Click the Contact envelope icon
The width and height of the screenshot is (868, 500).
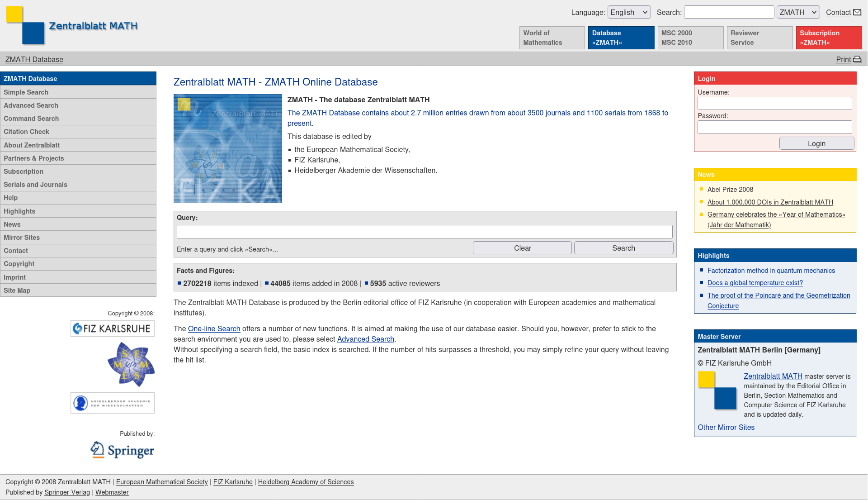click(x=857, y=12)
